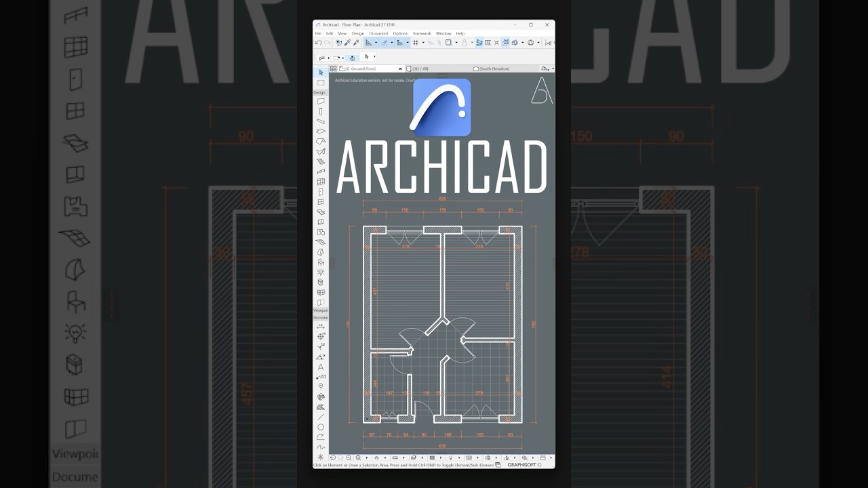Open dropdown next to Fit in Window
This screenshot has height=488, width=868.
point(367,457)
